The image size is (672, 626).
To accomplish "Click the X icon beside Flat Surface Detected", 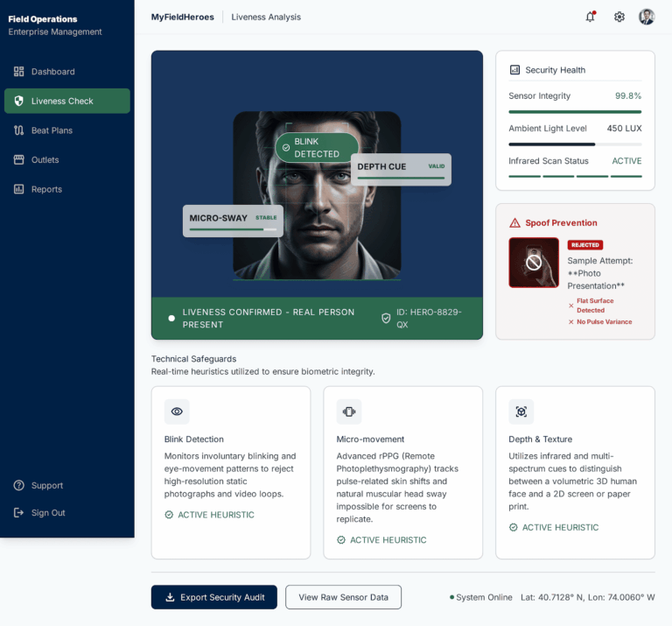I will (x=570, y=306).
